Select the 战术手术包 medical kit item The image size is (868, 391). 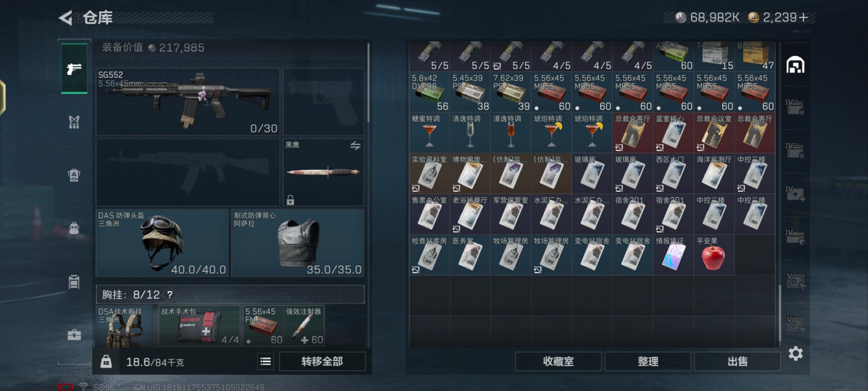(199, 325)
